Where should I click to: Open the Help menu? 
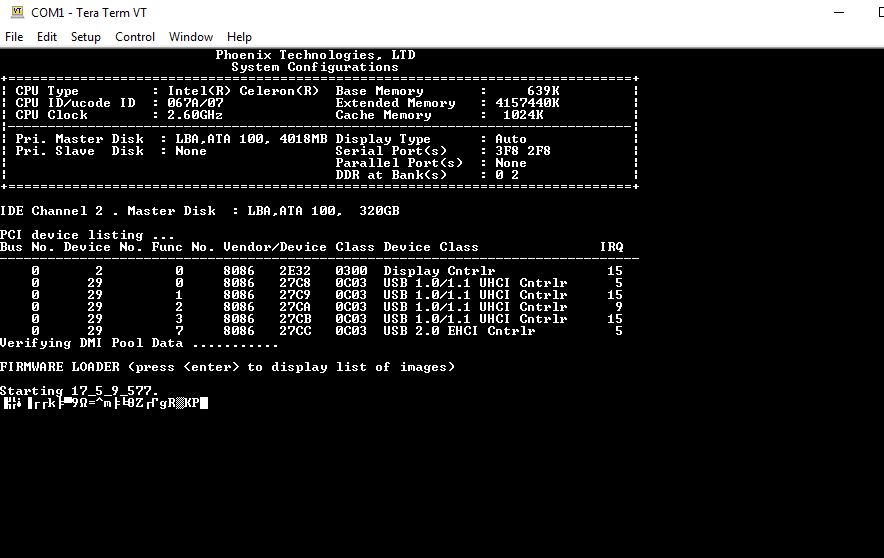tap(239, 37)
